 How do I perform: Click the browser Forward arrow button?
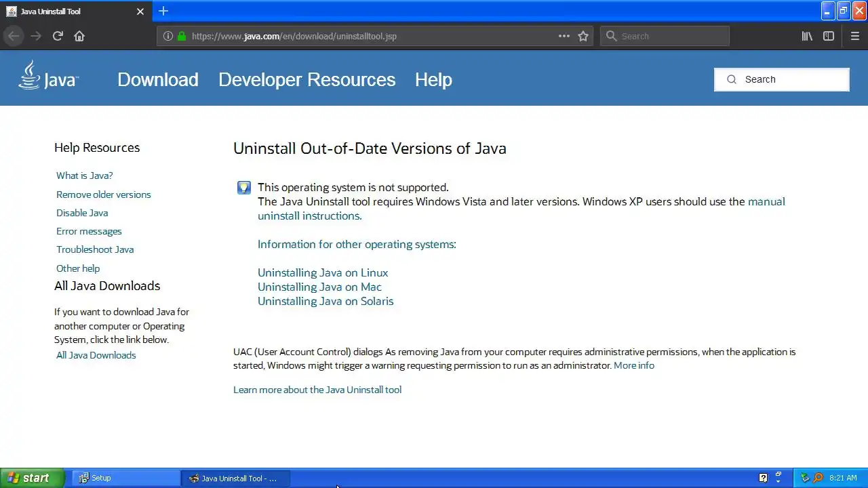pos(36,36)
